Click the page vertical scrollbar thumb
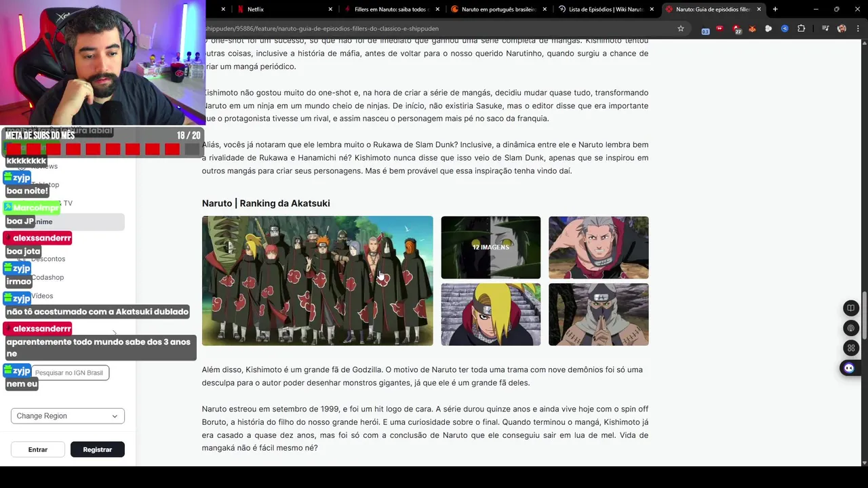This screenshot has width=868, height=488. tap(864, 316)
